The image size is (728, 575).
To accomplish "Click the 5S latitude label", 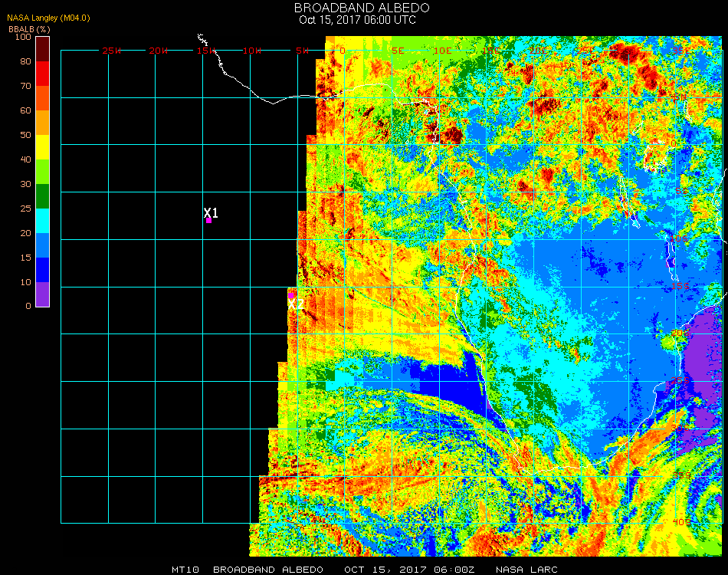I will click(681, 192).
